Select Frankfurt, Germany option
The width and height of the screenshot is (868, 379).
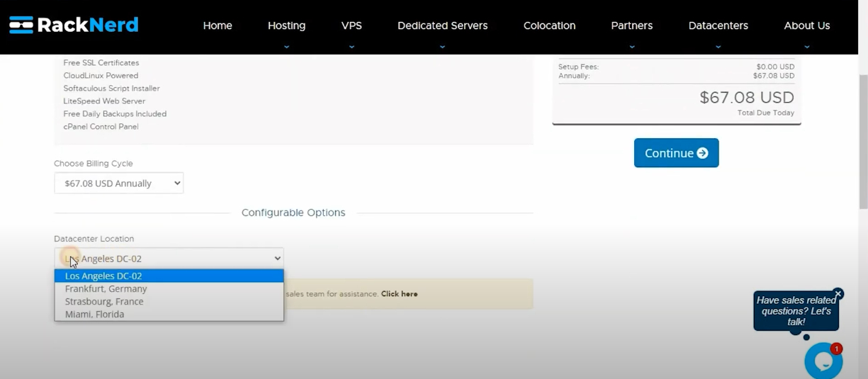click(x=169, y=289)
